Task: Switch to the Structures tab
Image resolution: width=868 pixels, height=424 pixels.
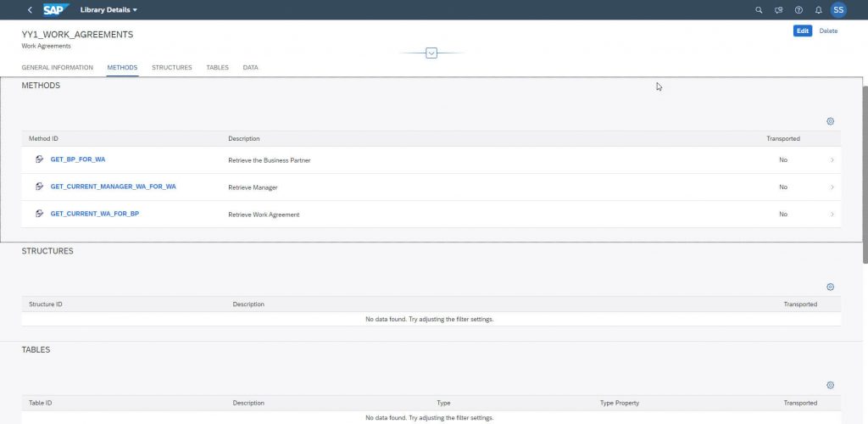Action: pos(171,68)
